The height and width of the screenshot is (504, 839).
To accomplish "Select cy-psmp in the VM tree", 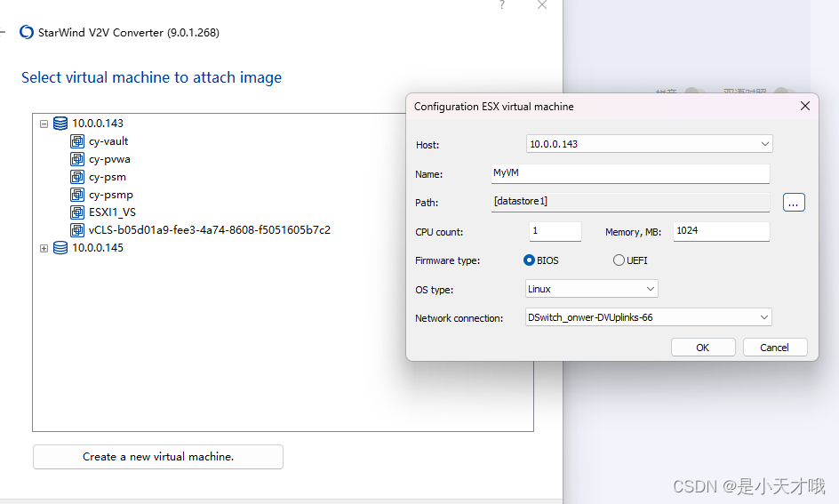I will [111, 194].
